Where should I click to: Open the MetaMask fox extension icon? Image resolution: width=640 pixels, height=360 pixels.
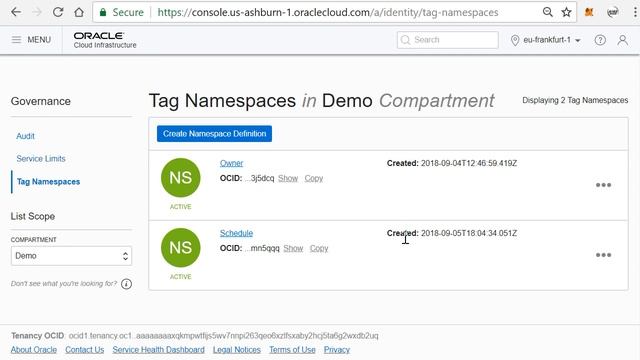pyautogui.click(x=589, y=12)
